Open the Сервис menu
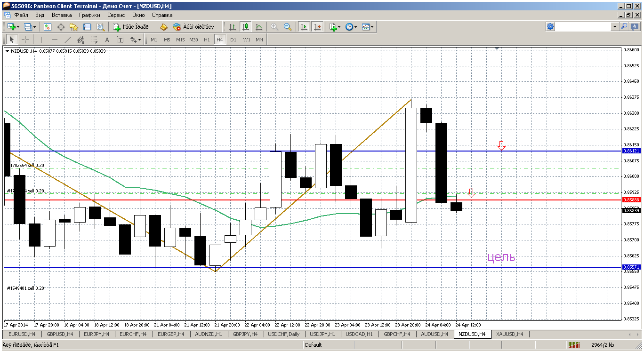 (x=116, y=15)
